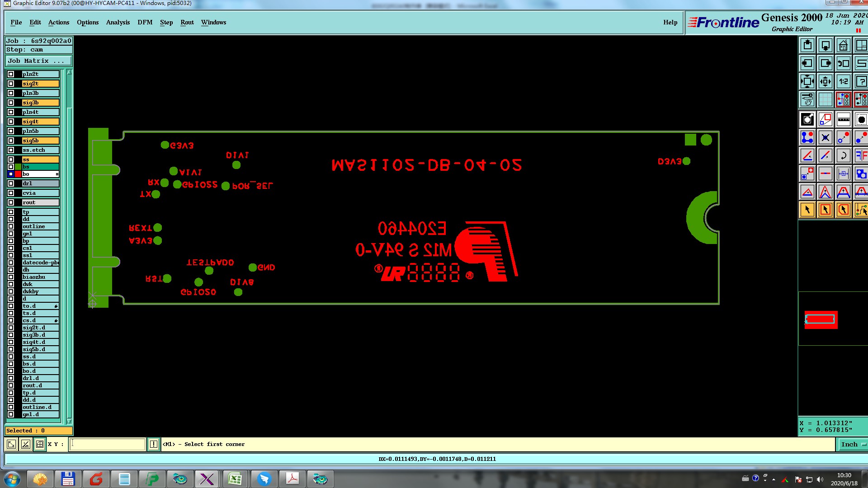Open the Inch units dropdown

coord(852,444)
